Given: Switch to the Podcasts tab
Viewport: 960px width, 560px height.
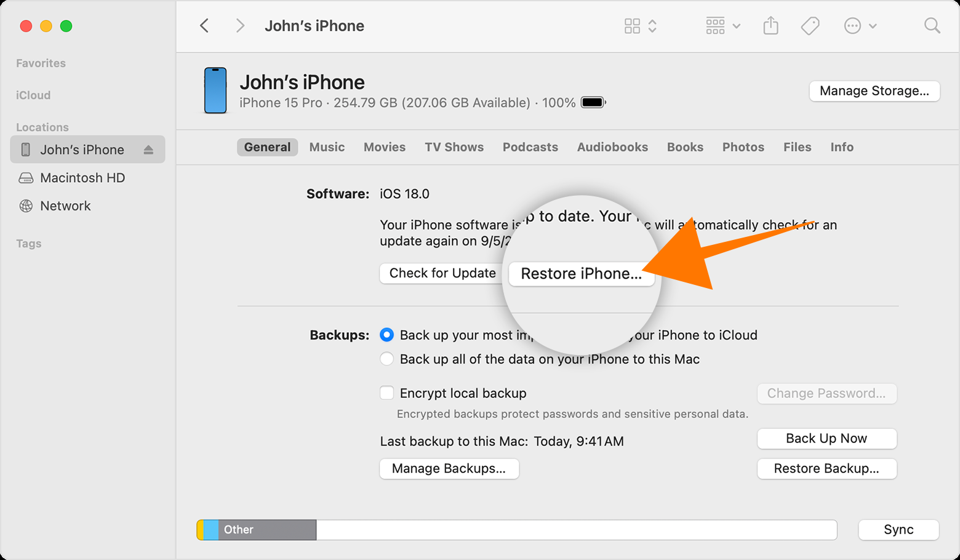Looking at the screenshot, I should point(530,147).
